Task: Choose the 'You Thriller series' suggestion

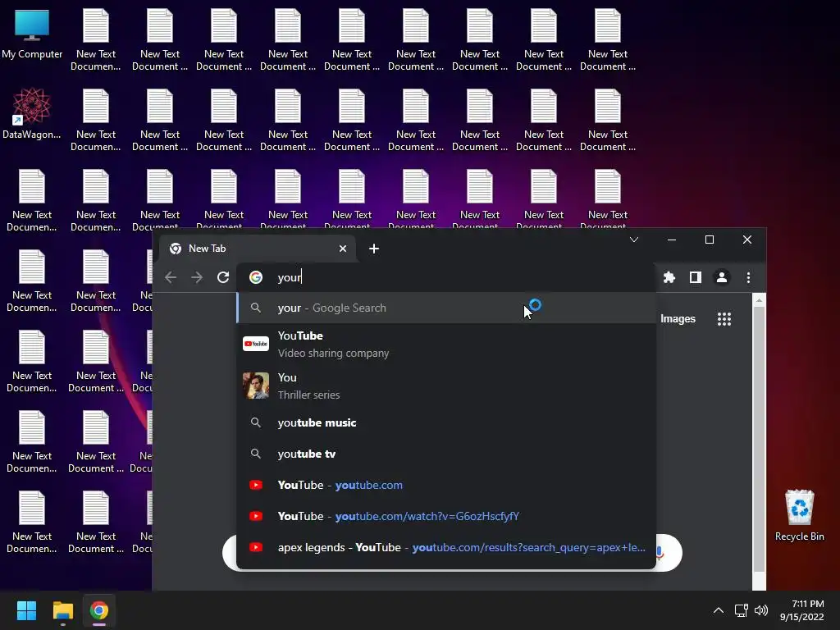Action: [445, 386]
